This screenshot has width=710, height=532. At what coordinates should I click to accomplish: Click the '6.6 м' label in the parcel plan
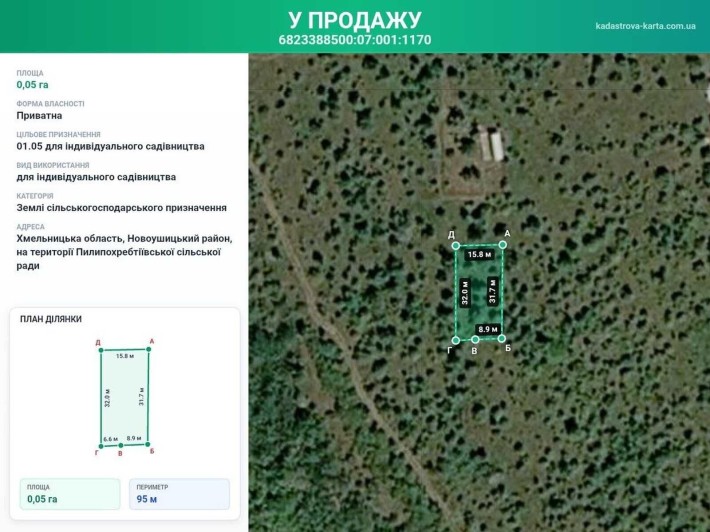[110, 439]
